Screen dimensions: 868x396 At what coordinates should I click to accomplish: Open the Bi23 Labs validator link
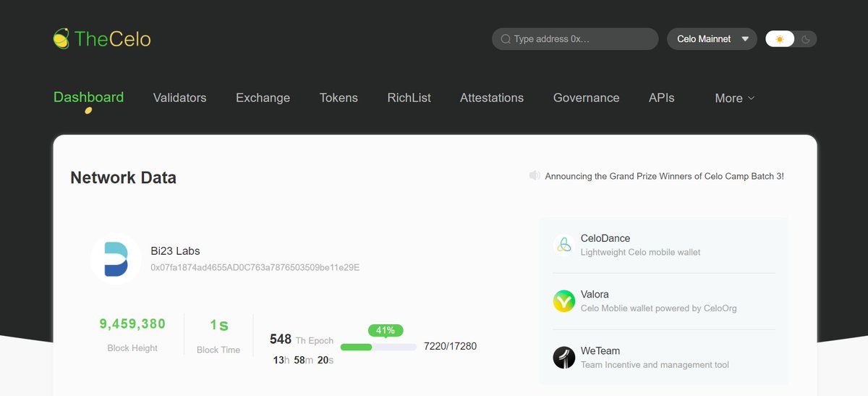(x=175, y=251)
